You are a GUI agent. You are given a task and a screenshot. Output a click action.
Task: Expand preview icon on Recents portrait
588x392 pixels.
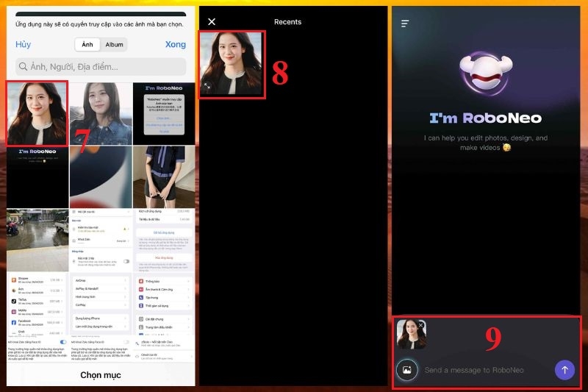click(207, 86)
